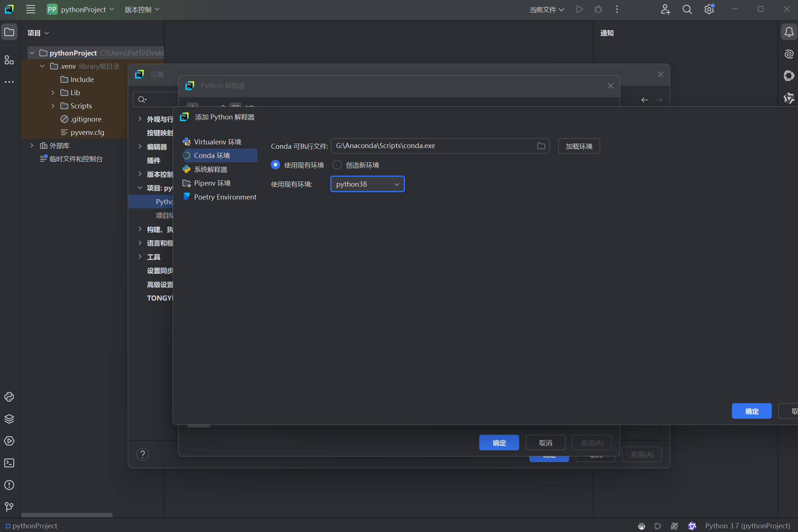Click pythonProject breadcrumb in status bar
The image size is (798, 532).
click(x=32, y=526)
